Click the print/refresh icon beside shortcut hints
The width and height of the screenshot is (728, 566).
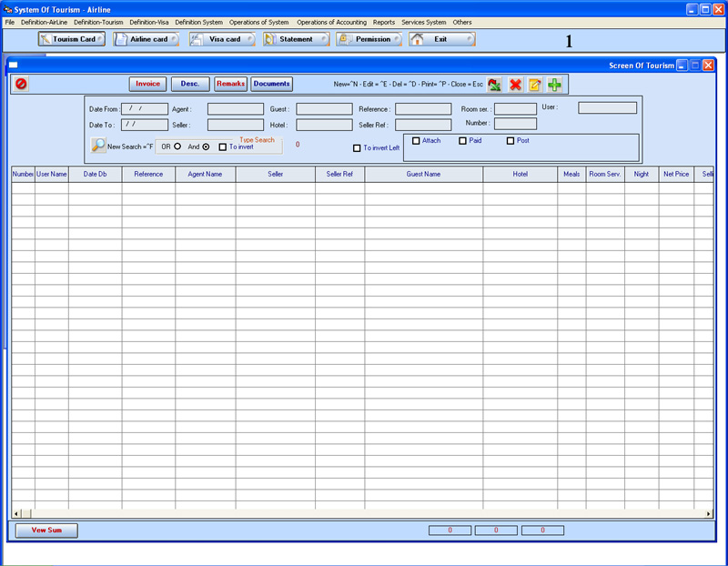tap(494, 85)
